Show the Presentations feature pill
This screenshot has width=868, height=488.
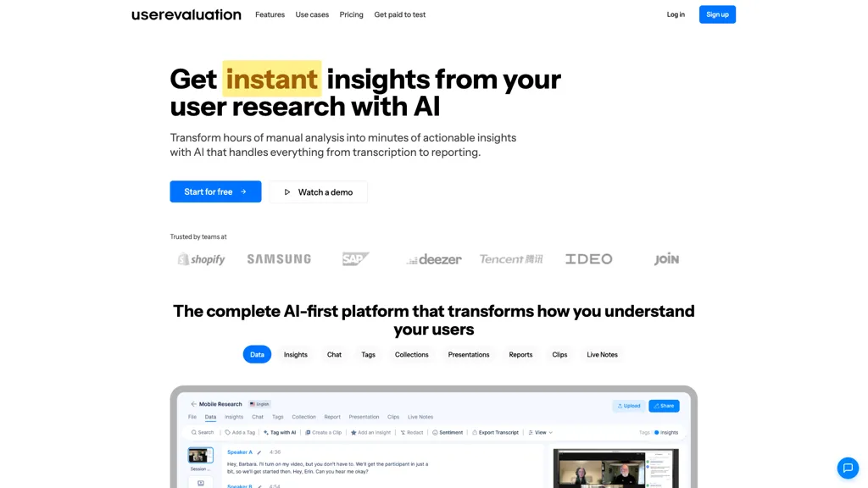[469, 355]
